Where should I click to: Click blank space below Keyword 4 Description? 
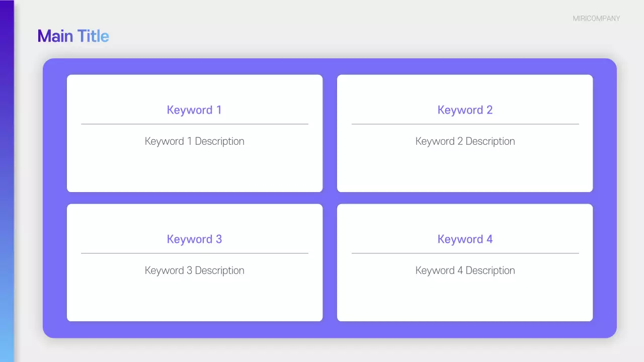pos(465,299)
